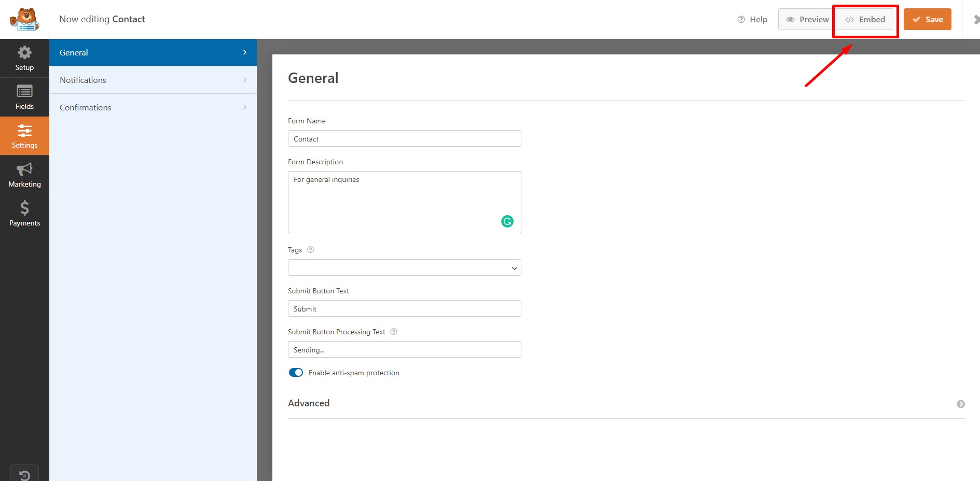The height and width of the screenshot is (481, 980).
Task: Open the revisions history icon
Action: [24, 474]
